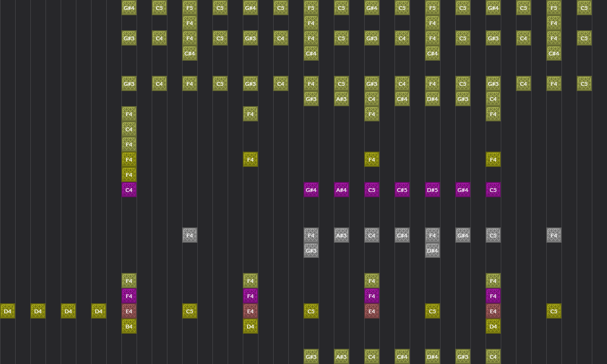Click the purple C#5 note block
The height and width of the screenshot is (364, 607).
point(402,190)
